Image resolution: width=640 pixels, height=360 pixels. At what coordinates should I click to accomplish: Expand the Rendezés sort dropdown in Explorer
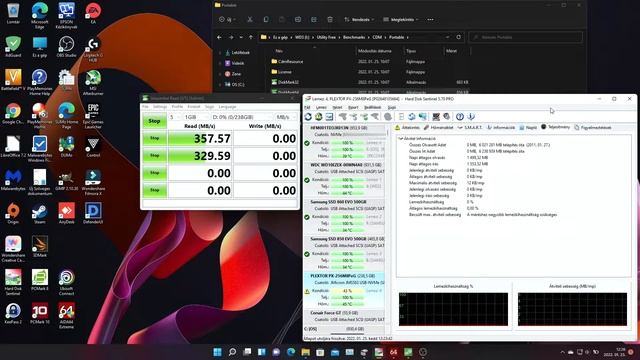click(x=359, y=20)
